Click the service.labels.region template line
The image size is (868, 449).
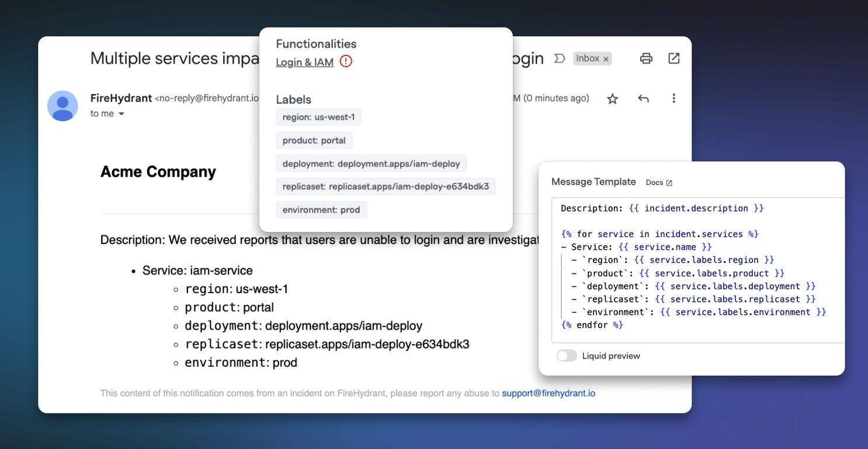click(x=673, y=260)
